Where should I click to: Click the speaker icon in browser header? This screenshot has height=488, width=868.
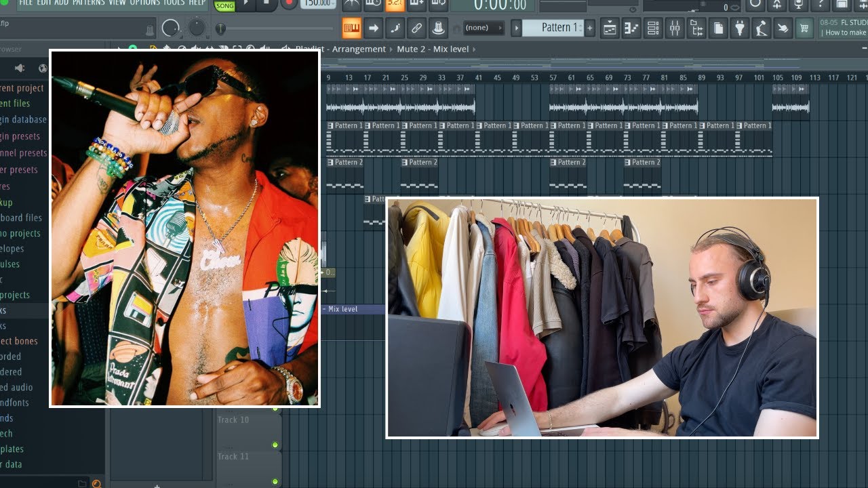pyautogui.click(x=20, y=68)
